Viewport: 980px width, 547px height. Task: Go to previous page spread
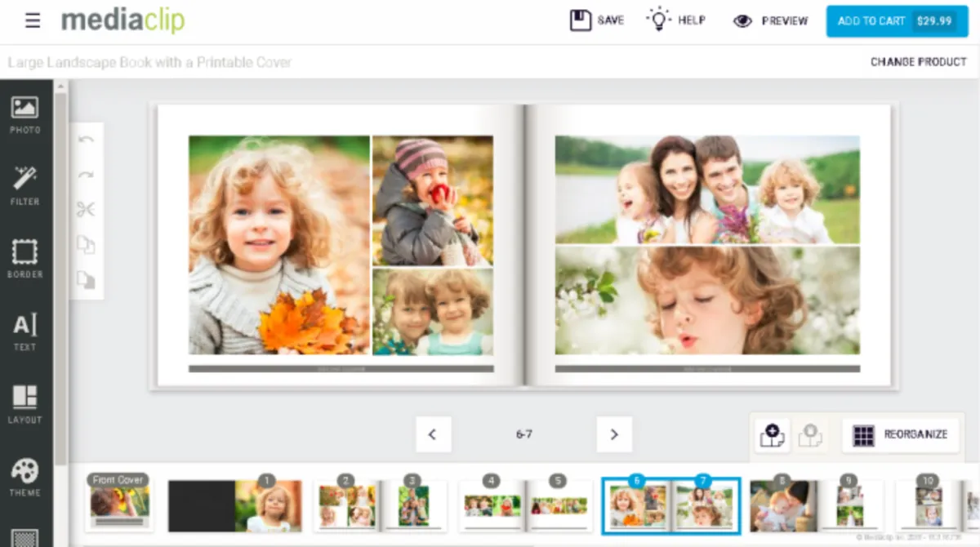(433, 434)
